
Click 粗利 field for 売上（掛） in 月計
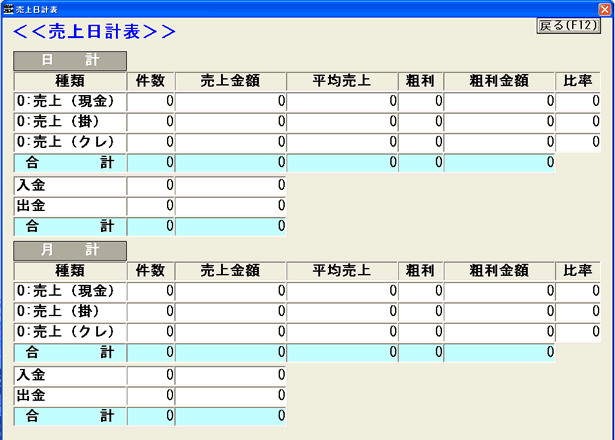click(x=423, y=311)
